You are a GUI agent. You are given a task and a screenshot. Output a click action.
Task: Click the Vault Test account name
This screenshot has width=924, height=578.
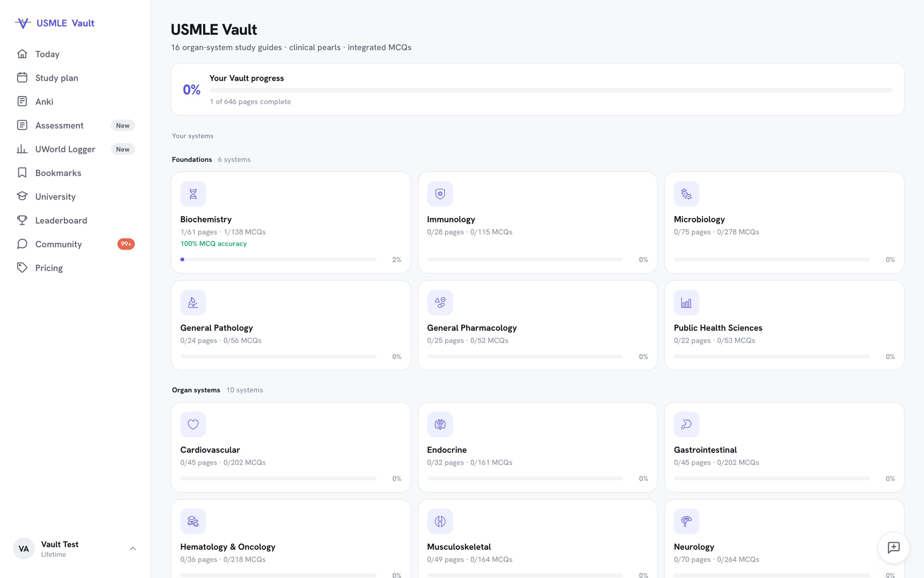click(x=60, y=544)
